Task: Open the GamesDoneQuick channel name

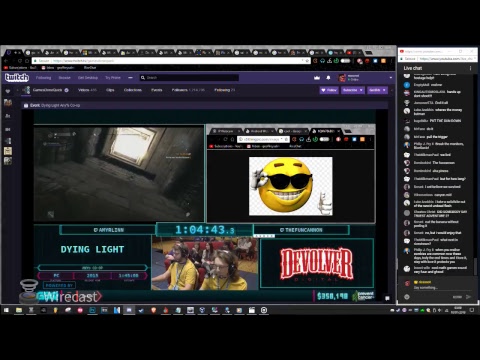Action: tap(48, 90)
